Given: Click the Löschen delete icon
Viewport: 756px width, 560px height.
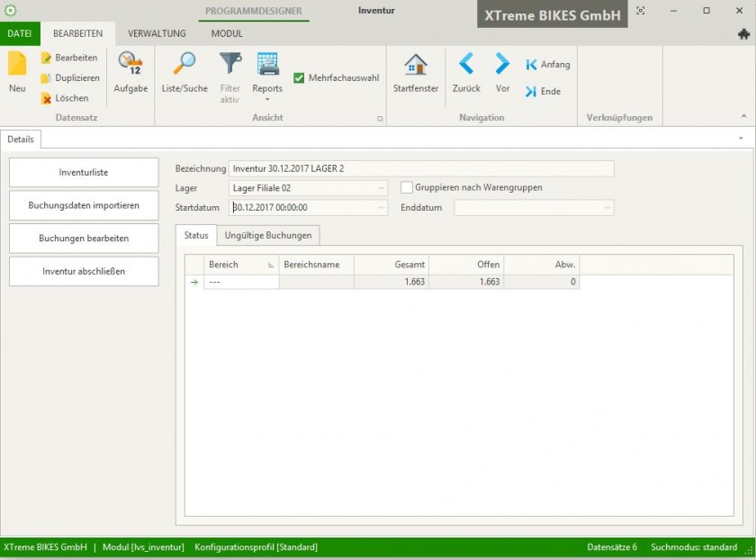Looking at the screenshot, I should [46, 98].
